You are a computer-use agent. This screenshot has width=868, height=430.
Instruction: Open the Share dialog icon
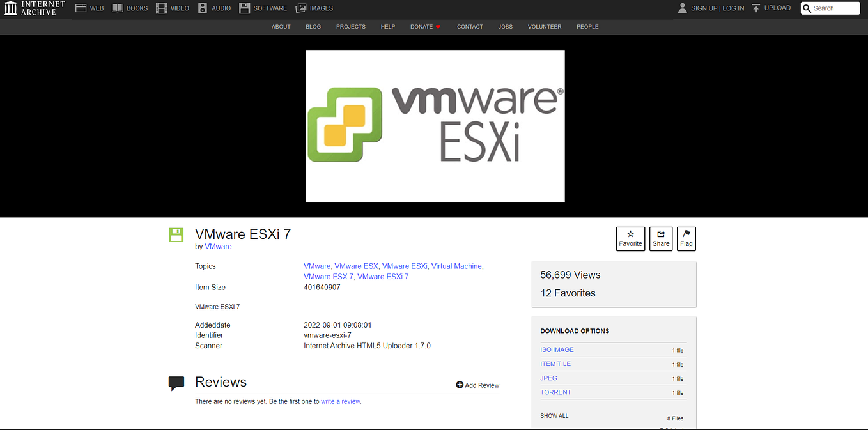click(x=660, y=238)
